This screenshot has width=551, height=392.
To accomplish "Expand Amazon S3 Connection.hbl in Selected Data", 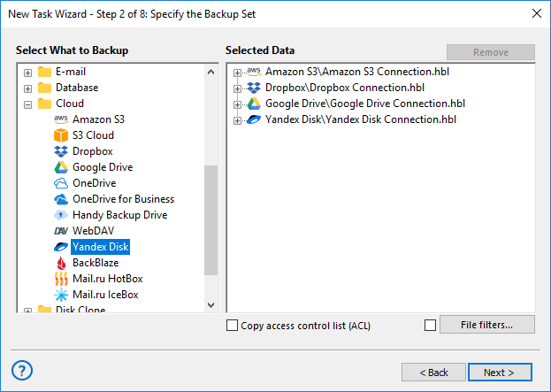I will tap(237, 73).
